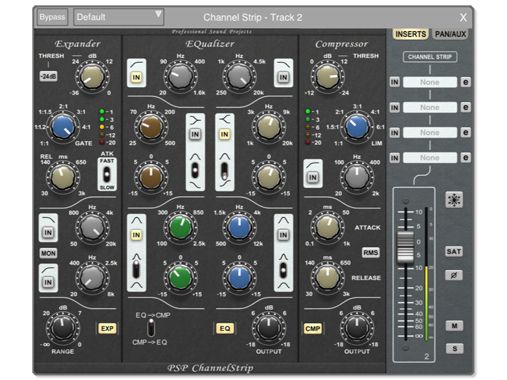Image resolution: width=507 pixels, height=380 pixels.
Task: Toggle the Expander sidechain low-pass filter IN
Action: point(48,232)
